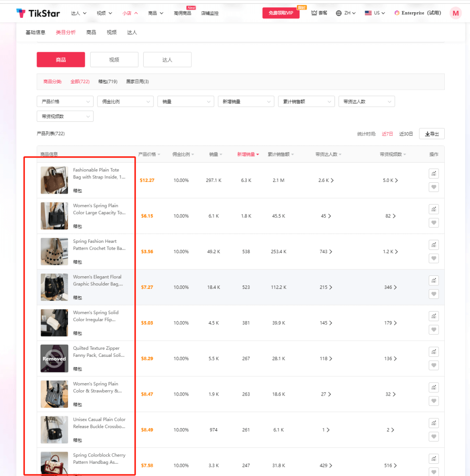Click the user avatar M icon
Screen dimensions: 470x476
point(455,13)
